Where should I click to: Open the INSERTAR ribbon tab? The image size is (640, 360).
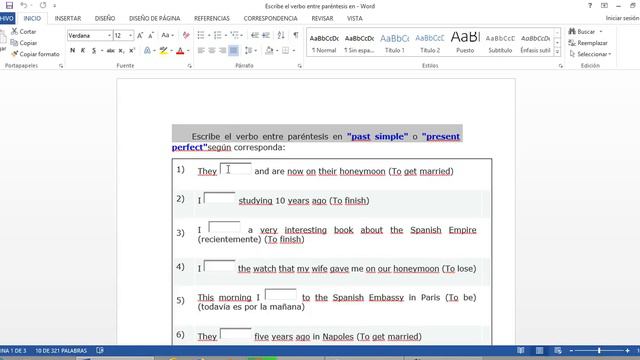click(68, 18)
